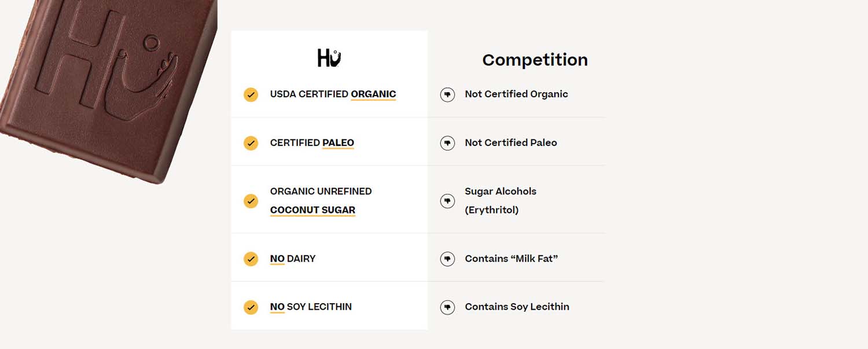Click thumbs-down icon beside Contains Soy Lecithin
Screen dimensions: 868x349
click(447, 307)
